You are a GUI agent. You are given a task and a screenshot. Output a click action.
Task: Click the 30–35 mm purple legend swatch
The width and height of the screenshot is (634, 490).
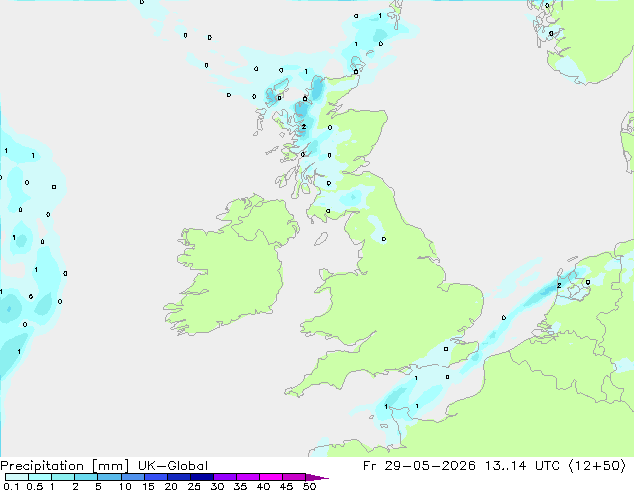tap(225, 477)
